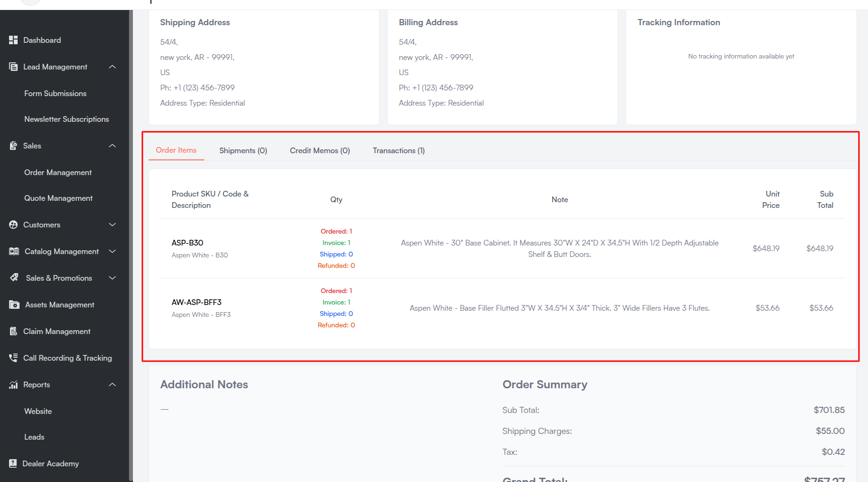Collapse the Sales menu chevron
868x482 pixels.
(112, 146)
